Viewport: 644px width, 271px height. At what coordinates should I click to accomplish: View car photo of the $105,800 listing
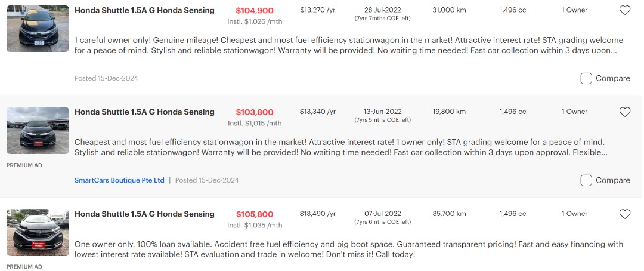38,232
